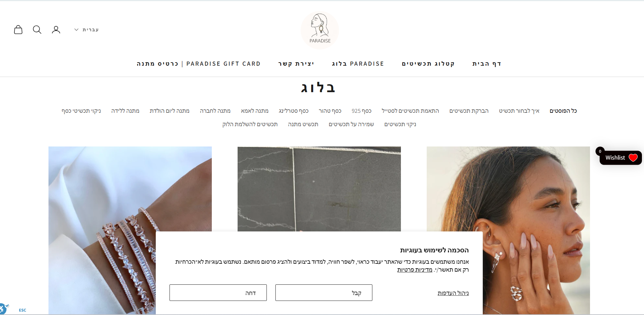Go to the Paradise Gift Card page
Image resolution: width=644 pixels, height=315 pixels.
click(x=199, y=64)
